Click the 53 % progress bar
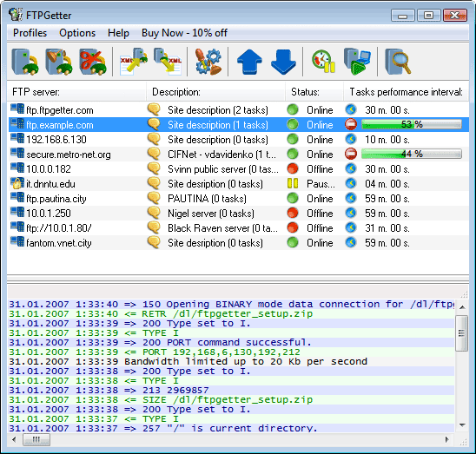Image resolution: width=476 pixels, height=454 pixels. click(412, 124)
